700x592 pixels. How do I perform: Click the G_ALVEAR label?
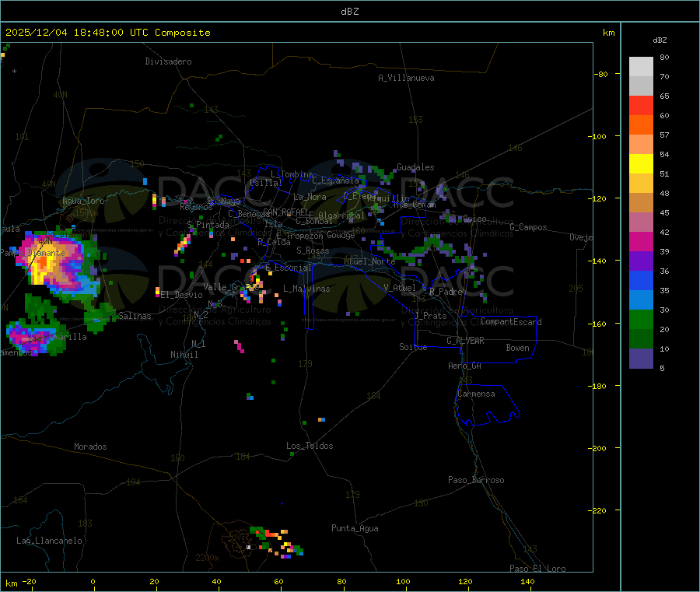tap(465, 341)
